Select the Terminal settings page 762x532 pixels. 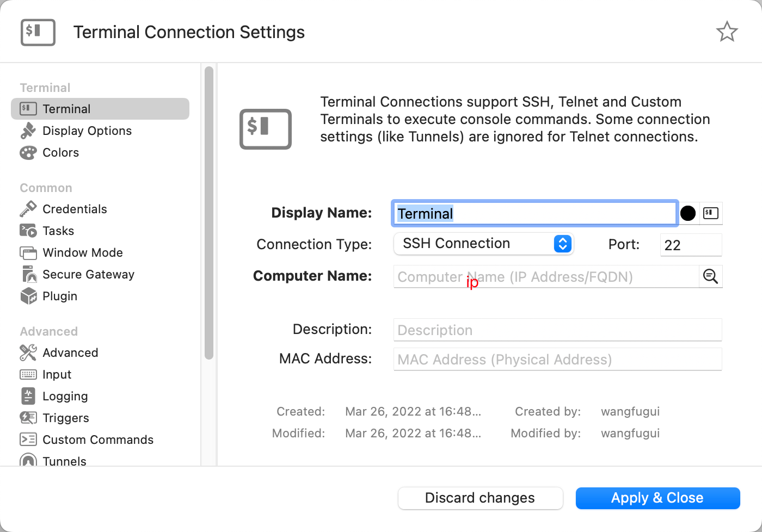[100, 109]
